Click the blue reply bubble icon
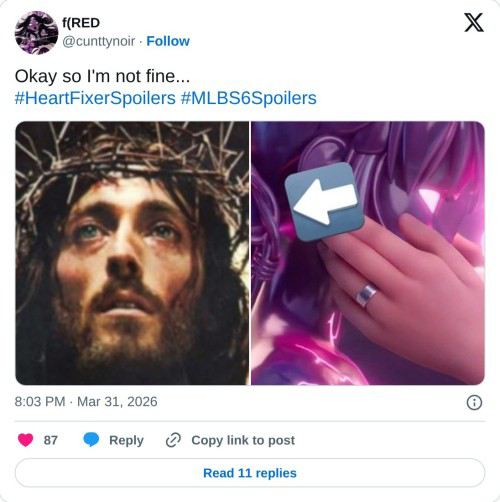Screen dimensions: 500x502 (91, 440)
